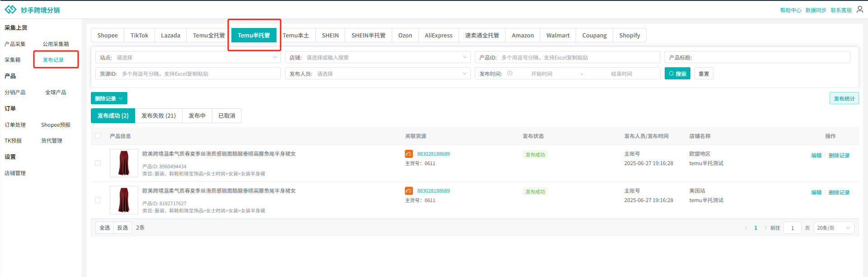
Task: Switch to the SHEIN tab
Action: coord(330,35)
